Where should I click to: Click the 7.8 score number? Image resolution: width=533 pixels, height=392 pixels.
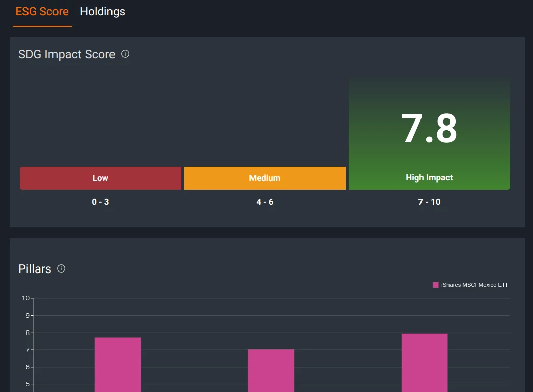[x=429, y=129]
